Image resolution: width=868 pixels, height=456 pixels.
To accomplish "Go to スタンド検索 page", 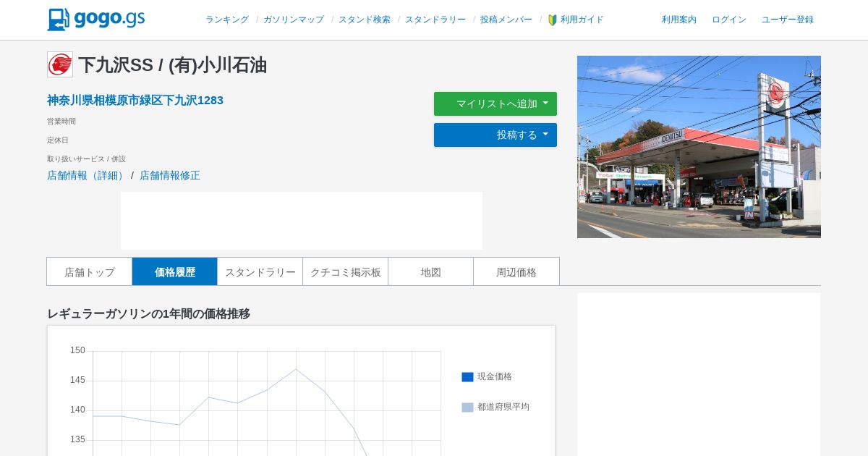I will point(365,20).
